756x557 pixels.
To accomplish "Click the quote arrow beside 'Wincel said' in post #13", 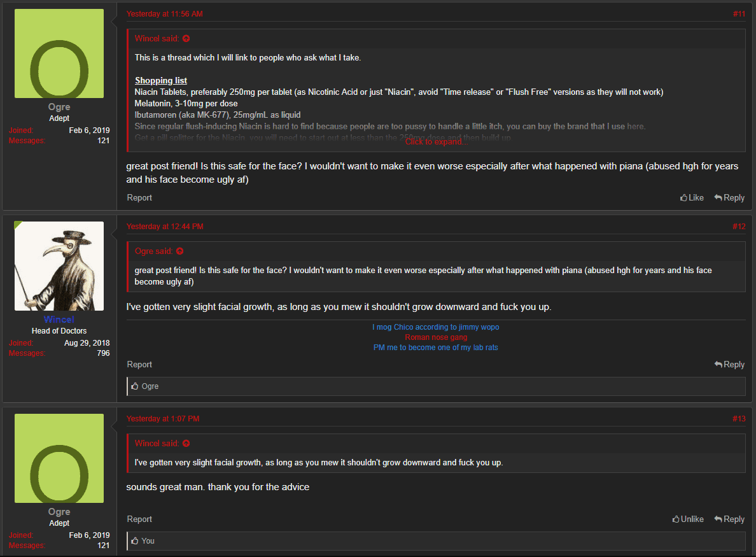I will point(186,444).
